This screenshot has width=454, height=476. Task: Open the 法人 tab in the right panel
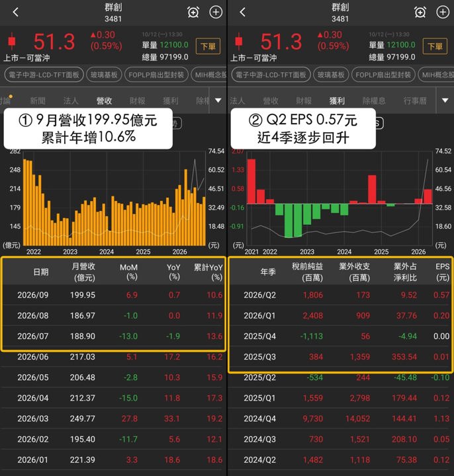pos(237,100)
